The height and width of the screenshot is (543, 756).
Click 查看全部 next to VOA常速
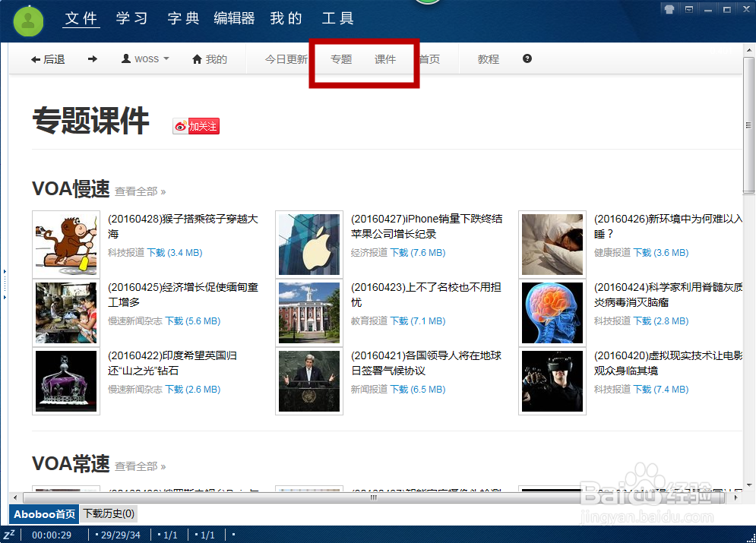click(140, 466)
